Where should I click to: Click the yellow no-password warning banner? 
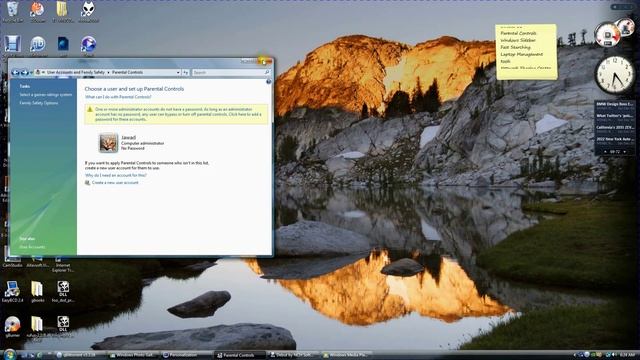pyautogui.click(x=176, y=114)
